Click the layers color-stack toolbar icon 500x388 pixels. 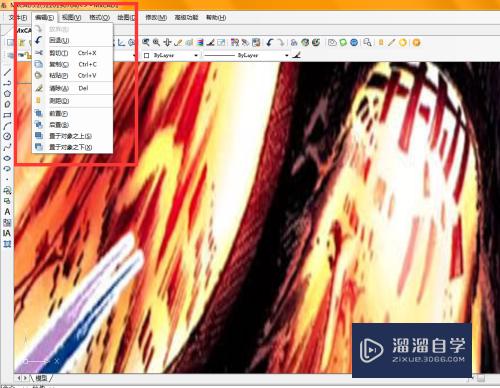point(200,42)
